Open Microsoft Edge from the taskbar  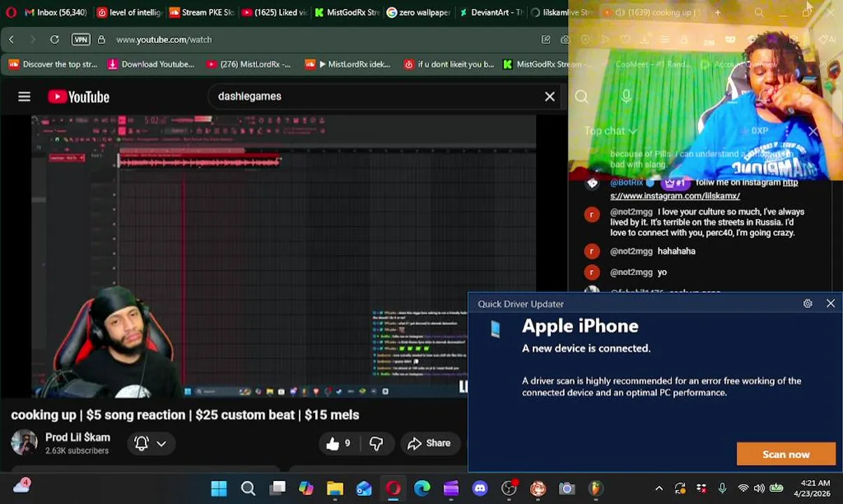pyautogui.click(x=421, y=488)
